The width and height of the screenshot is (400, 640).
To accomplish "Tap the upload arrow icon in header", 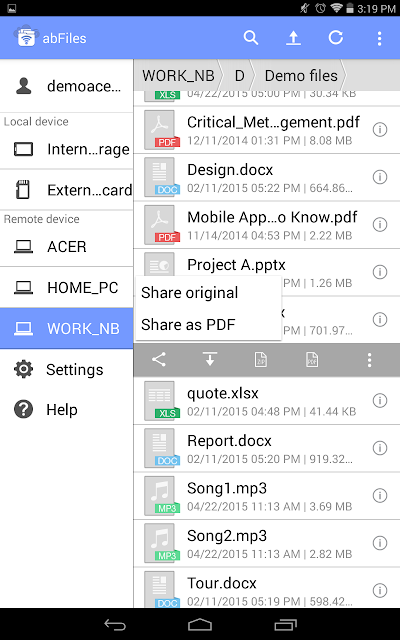I will [293, 38].
